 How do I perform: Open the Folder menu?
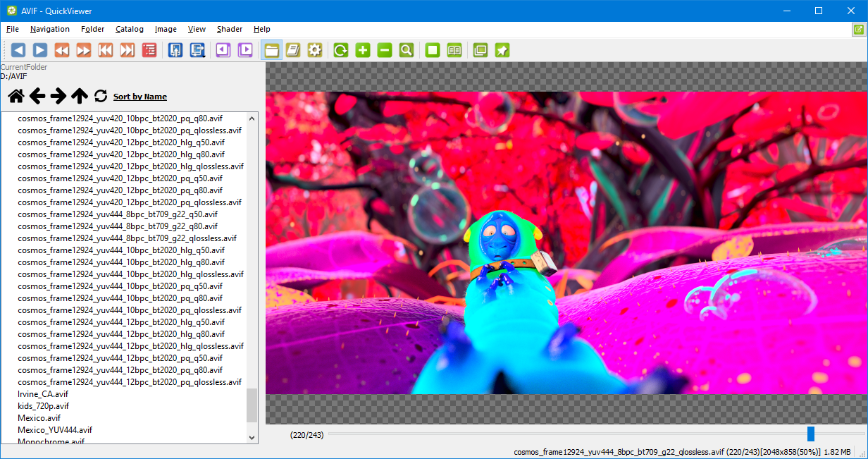click(x=92, y=29)
